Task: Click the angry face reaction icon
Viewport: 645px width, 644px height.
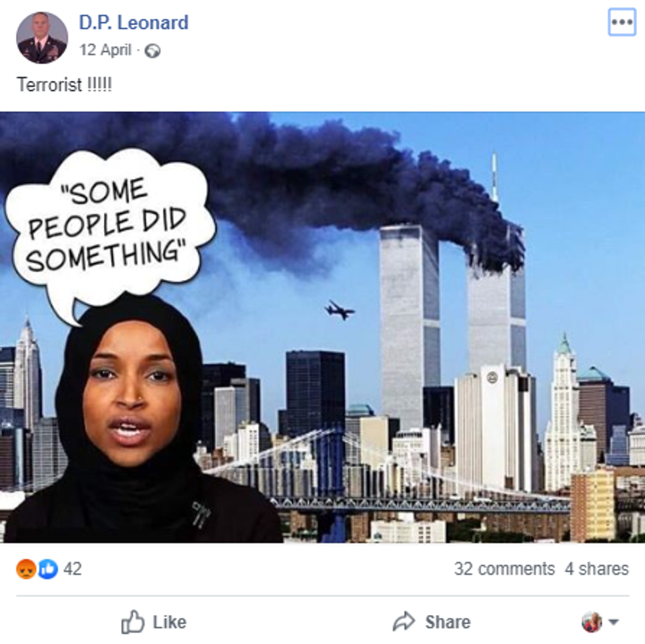Action: pyautogui.click(x=26, y=569)
